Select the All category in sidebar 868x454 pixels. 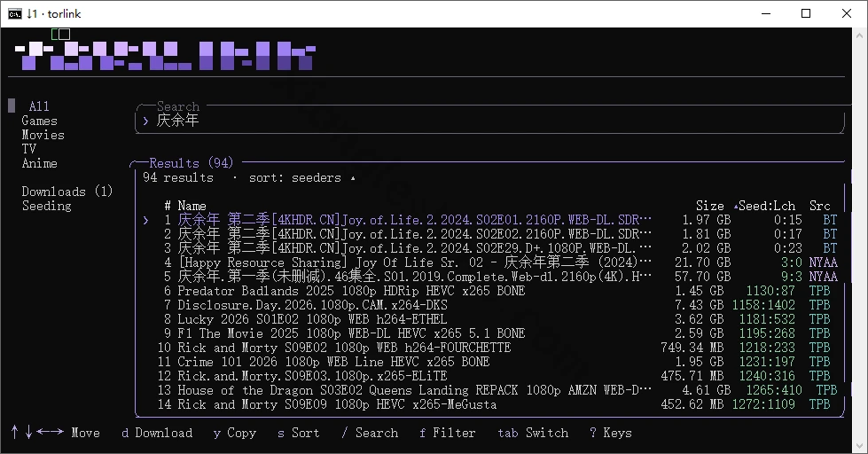[x=39, y=106]
